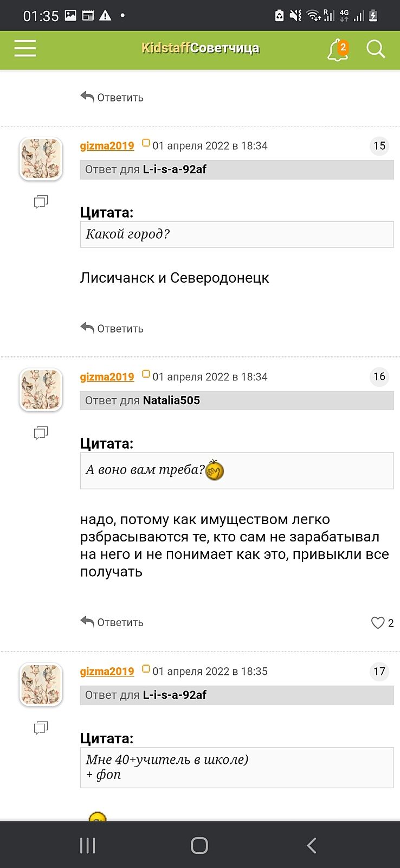400x868 pixels.
Task: Open post number 16 permalink badge
Action: (x=379, y=376)
